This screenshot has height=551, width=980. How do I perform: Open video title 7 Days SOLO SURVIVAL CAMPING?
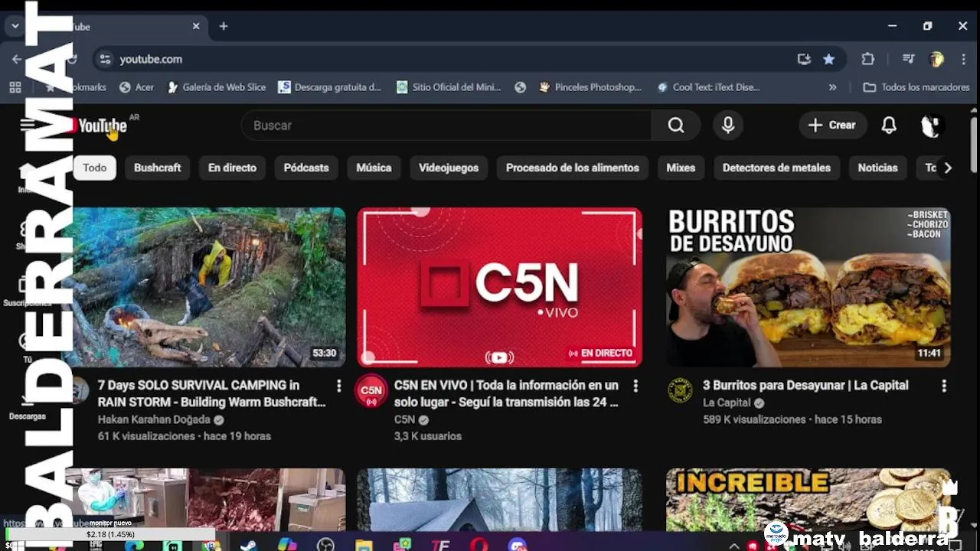211,393
